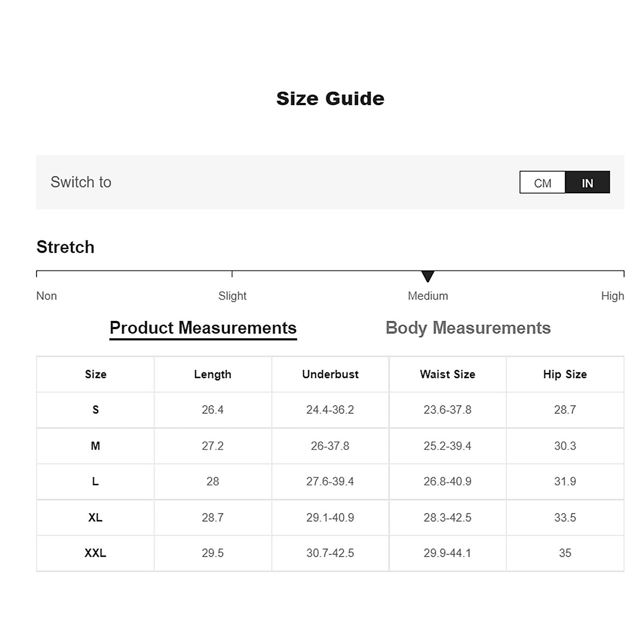This screenshot has height=644, width=644.
Task: Open the Product Measurements tab
Action: pyautogui.click(x=203, y=328)
